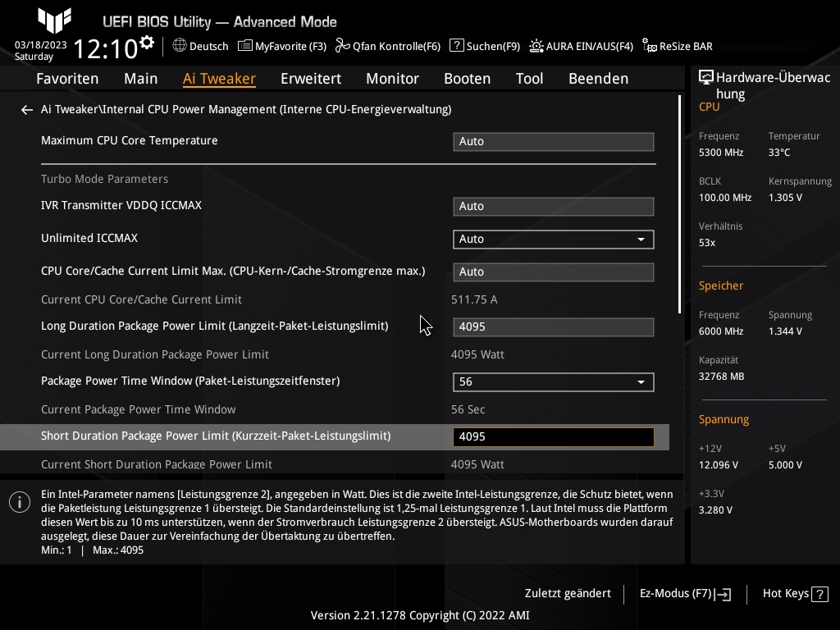840x630 pixels.
Task: Go to the Beenden tab
Action: 598,79
